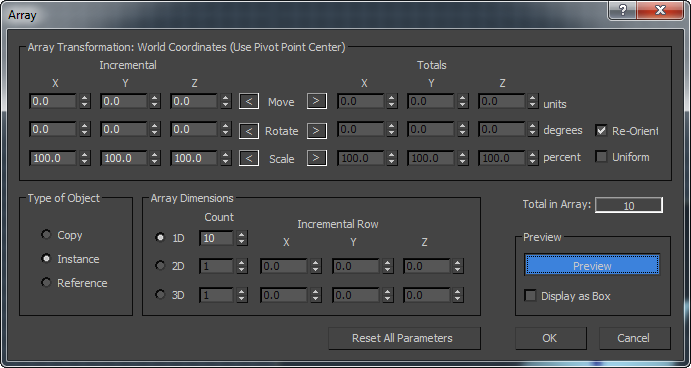Close the Array dialog window
Image resolution: width=691 pixels, height=368 pixels.
tap(660, 10)
